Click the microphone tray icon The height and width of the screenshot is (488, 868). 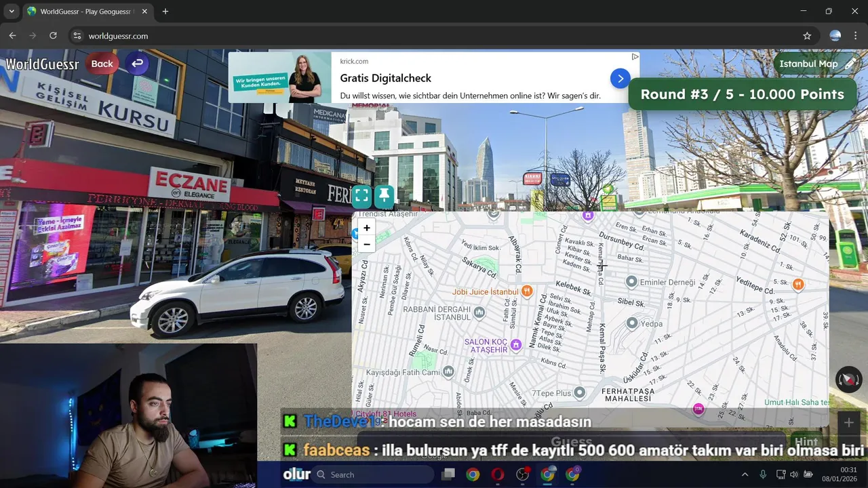(763, 474)
